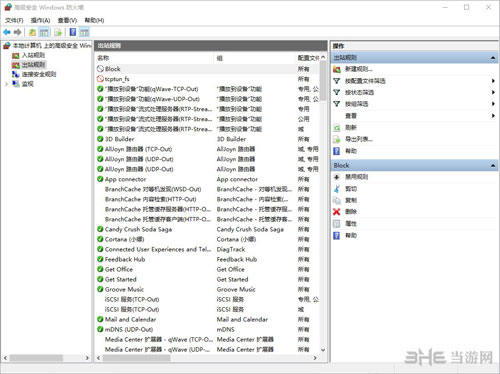Click the funnel icon for 按组筛选

(337, 104)
